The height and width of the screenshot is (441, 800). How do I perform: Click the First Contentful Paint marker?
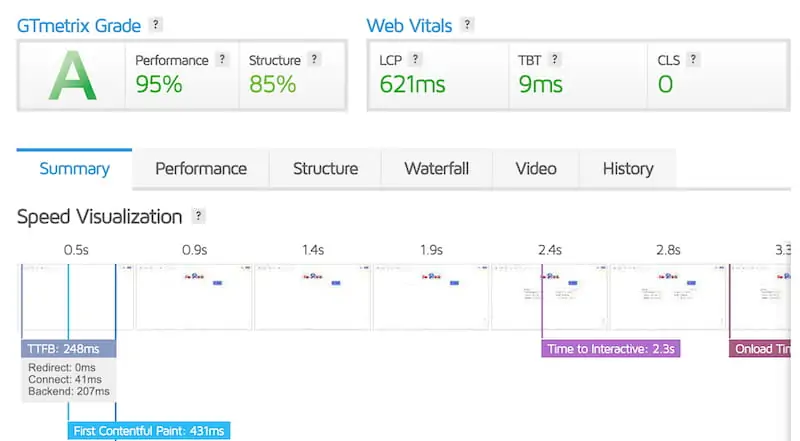150,431
